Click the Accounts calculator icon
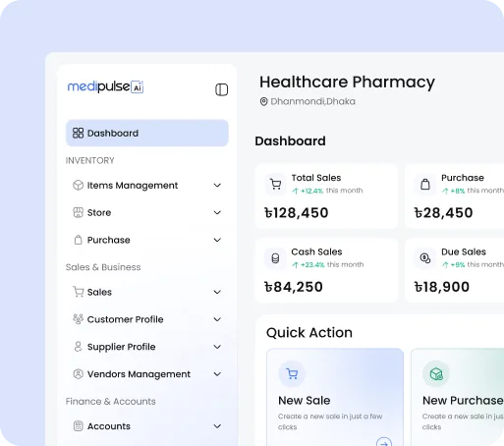Image resolution: width=504 pixels, height=446 pixels. coord(78,426)
